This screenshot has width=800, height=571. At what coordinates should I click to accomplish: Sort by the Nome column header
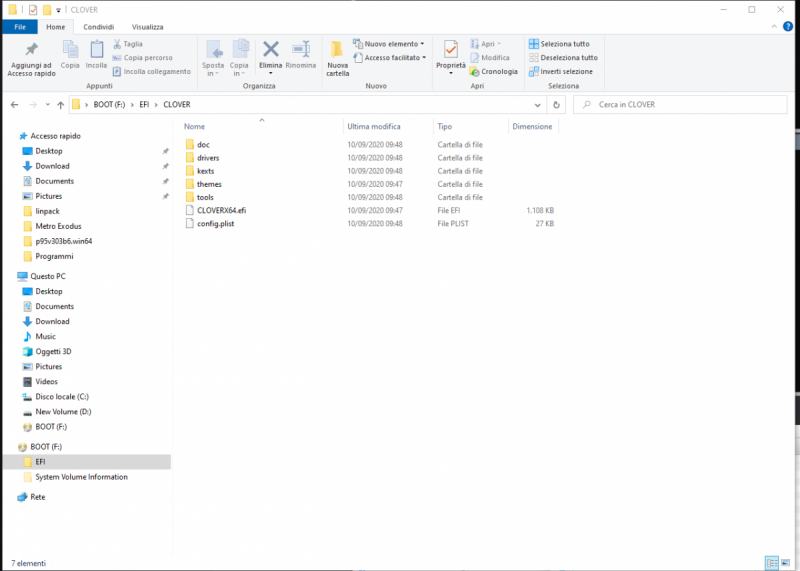(x=194, y=127)
